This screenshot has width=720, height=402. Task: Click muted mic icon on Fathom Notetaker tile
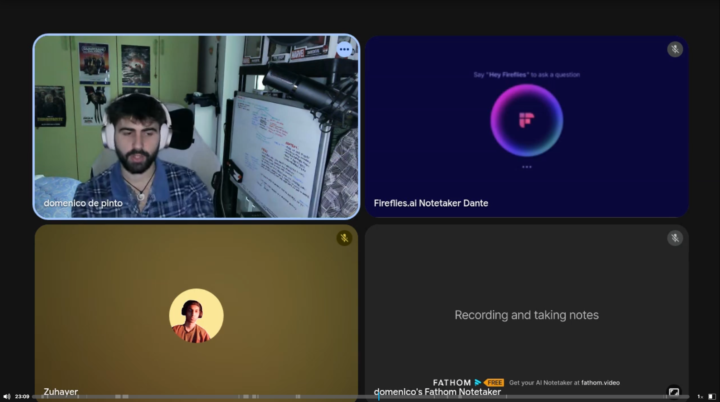point(675,238)
